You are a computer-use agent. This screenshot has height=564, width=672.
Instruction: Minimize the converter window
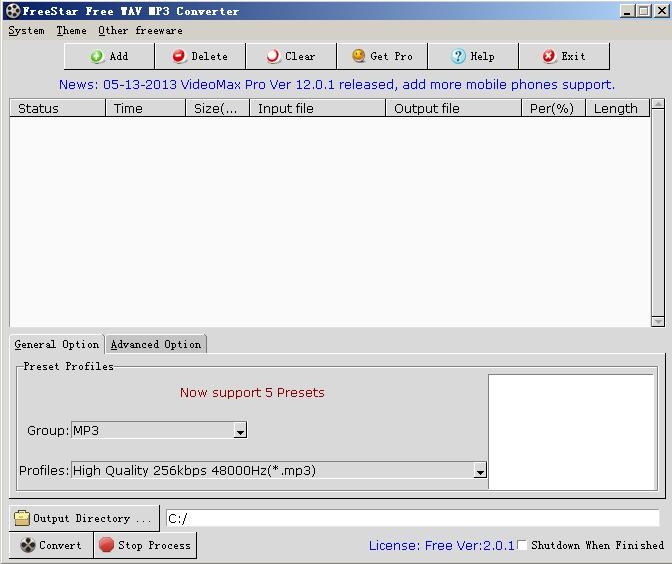[627, 11]
